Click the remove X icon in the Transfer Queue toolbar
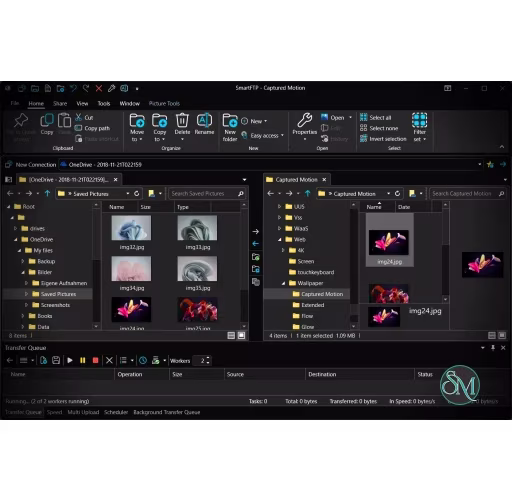 109,360
